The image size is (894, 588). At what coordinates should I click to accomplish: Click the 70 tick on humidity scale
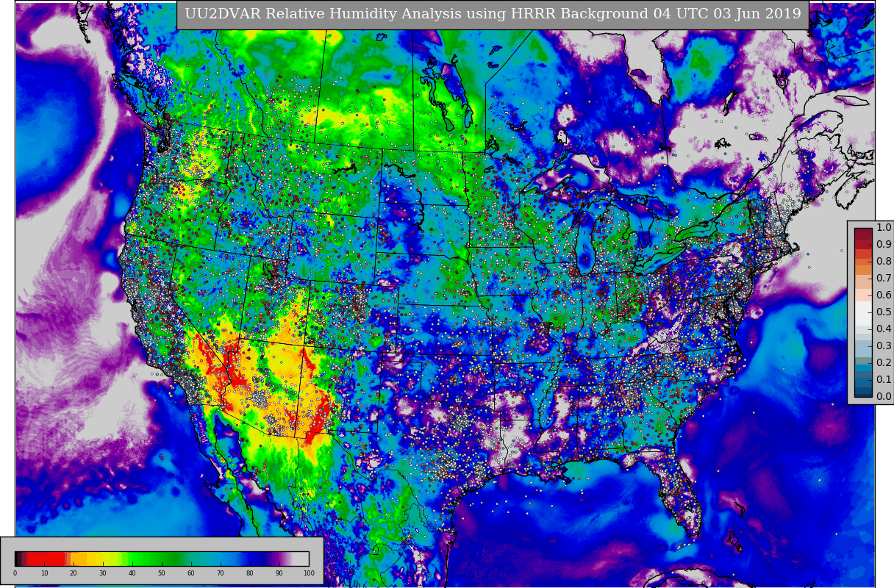coord(221,573)
